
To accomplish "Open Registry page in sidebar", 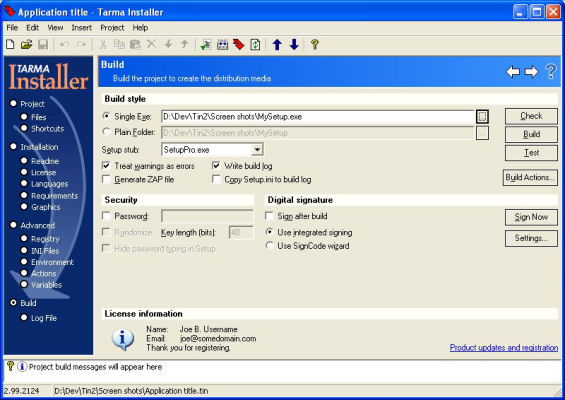I will click(45, 239).
